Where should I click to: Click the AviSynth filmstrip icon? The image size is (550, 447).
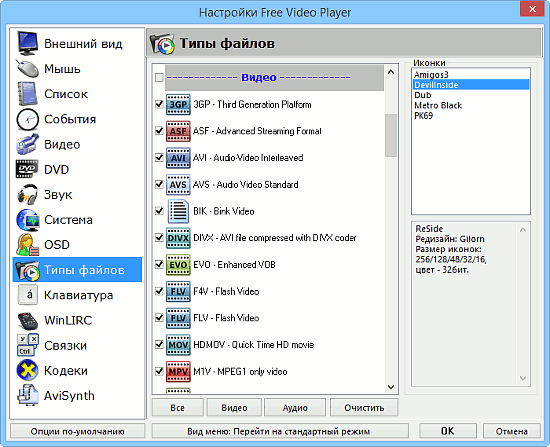tap(27, 395)
